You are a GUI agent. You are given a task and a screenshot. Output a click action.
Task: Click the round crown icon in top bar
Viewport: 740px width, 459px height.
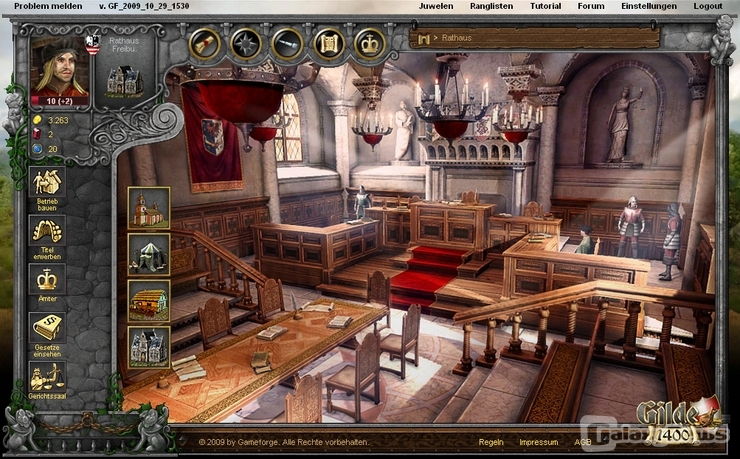tap(370, 43)
